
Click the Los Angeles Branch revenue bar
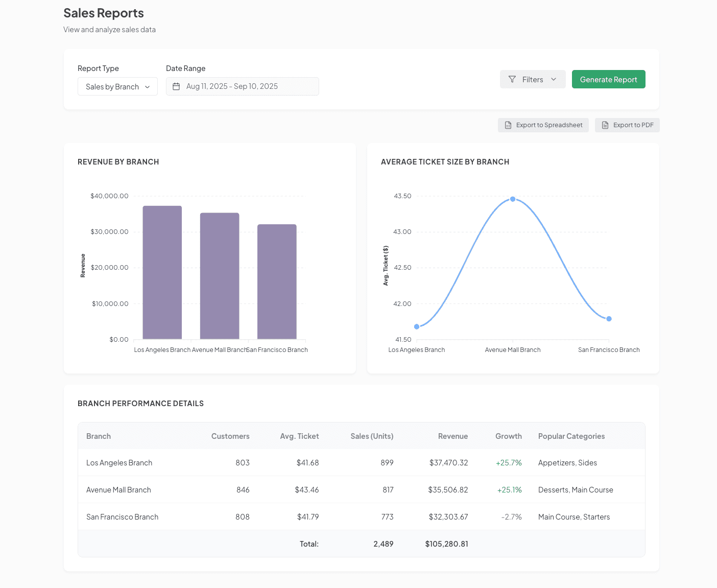pyautogui.click(x=162, y=272)
